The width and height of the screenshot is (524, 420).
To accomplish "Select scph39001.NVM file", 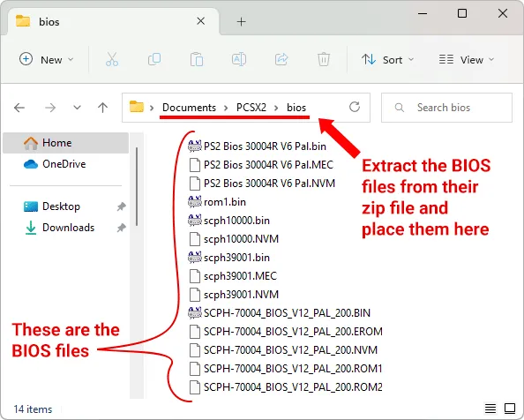I will pyautogui.click(x=234, y=295).
